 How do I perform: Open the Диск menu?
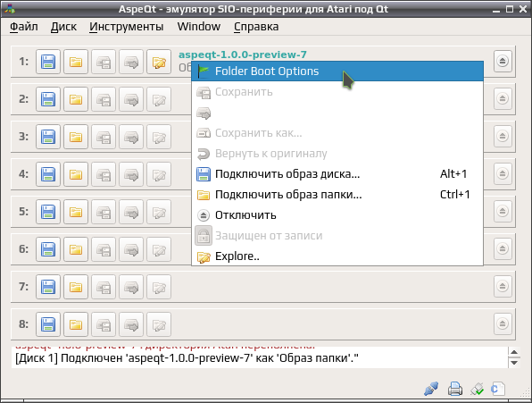coord(63,27)
